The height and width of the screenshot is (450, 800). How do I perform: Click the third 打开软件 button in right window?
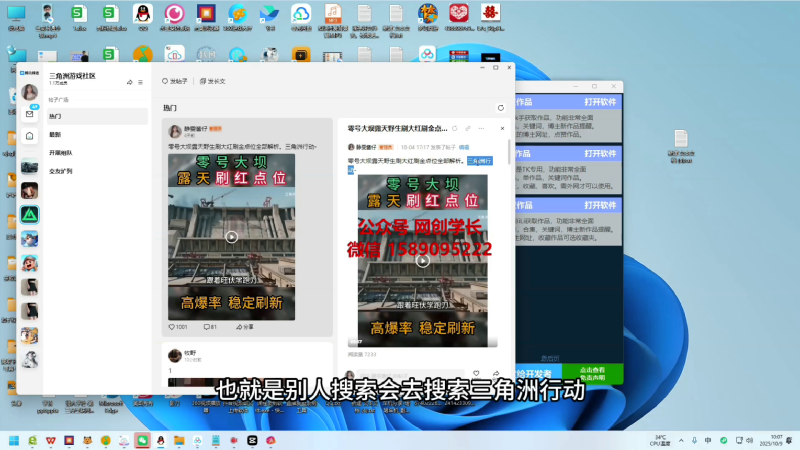pos(600,205)
